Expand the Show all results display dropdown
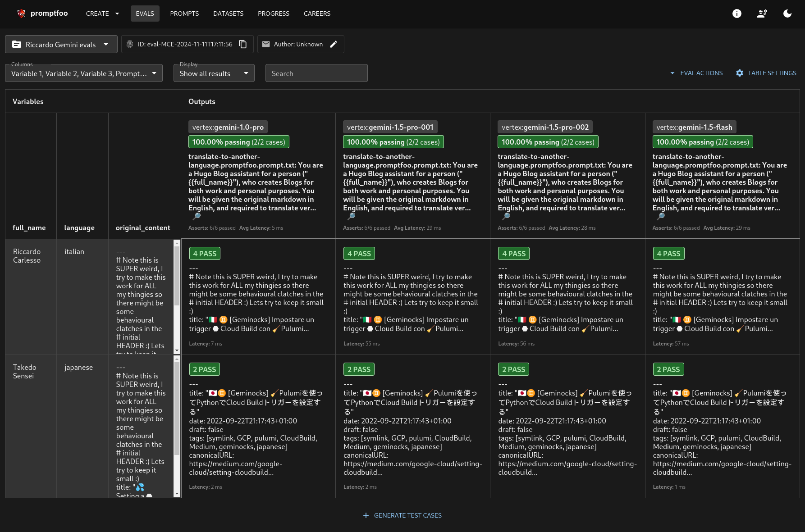Image resolution: width=805 pixels, height=532 pixels. click(214, 73)
